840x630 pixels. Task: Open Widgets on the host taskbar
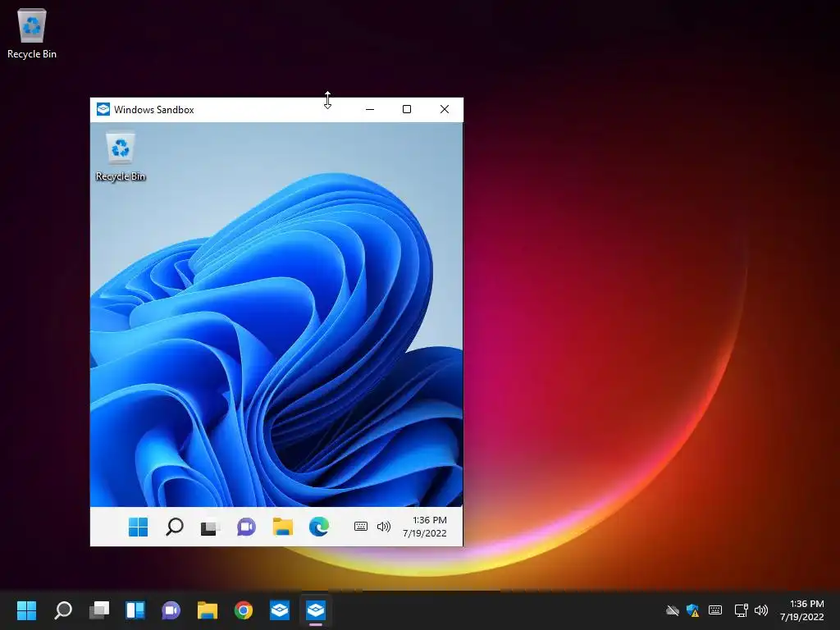pyautogui.click(x=135, y=610)
